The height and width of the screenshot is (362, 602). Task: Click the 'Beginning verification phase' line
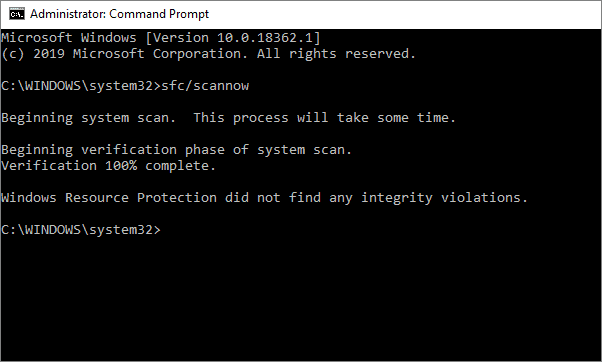[177, 150]
